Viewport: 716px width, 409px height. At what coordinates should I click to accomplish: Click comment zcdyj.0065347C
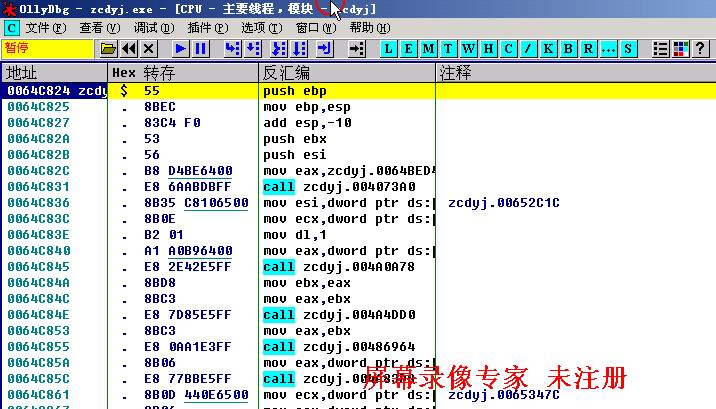(504, 394)
